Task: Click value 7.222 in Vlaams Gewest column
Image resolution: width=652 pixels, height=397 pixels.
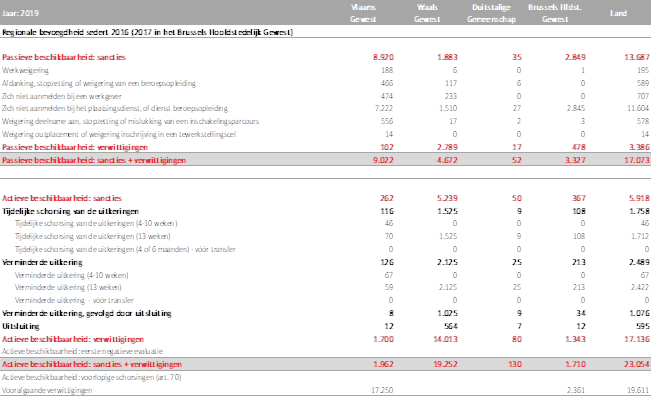Action: tap(383, 108)
